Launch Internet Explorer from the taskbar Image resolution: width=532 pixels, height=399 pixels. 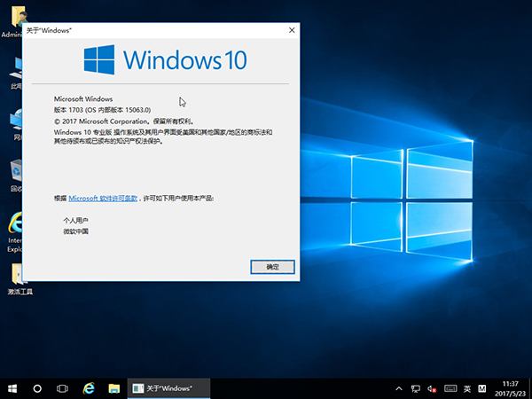tap(89, 388)
